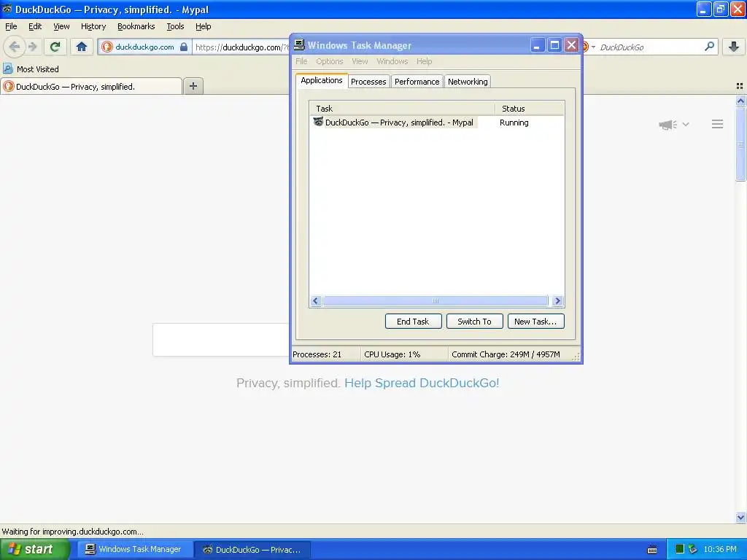Screen dimensions: 747x560
Task: Open Task Manager View menu
Action: point(360,61)
